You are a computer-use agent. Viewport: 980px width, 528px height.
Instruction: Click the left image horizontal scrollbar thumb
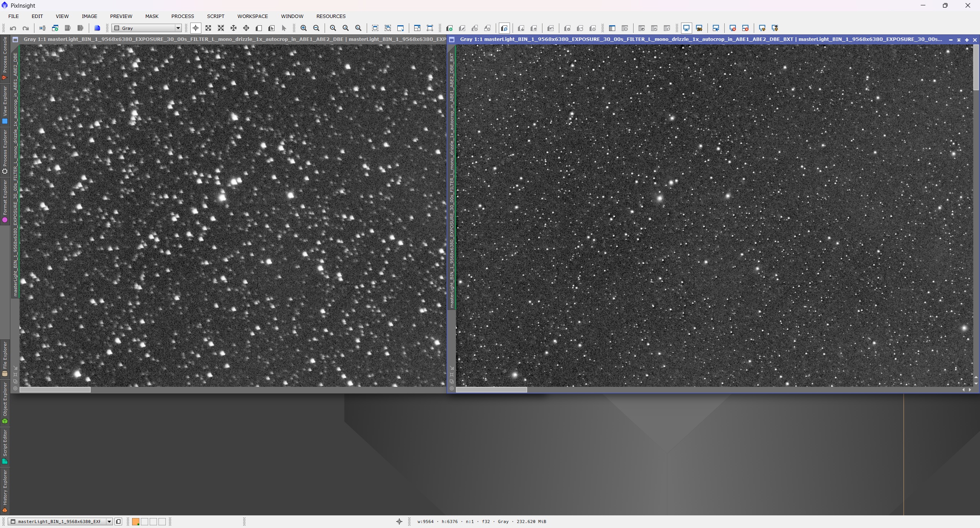(x=55, y=389)
